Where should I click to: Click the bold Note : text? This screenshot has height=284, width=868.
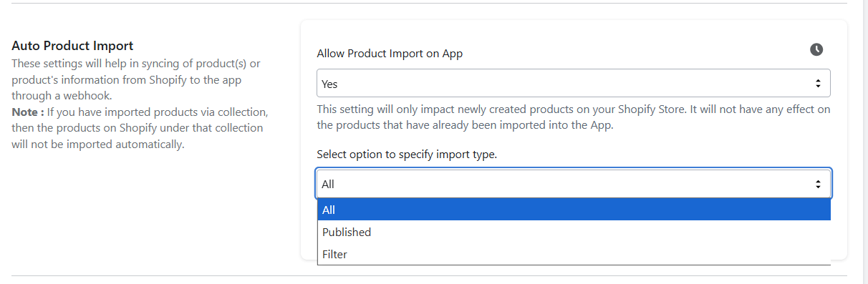28,112
